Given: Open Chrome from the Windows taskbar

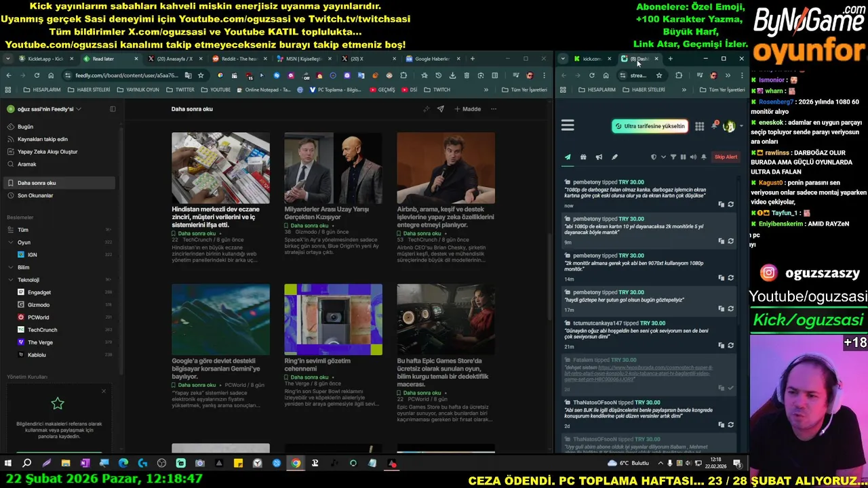Looking at the screenshot, I should point(296,463).
